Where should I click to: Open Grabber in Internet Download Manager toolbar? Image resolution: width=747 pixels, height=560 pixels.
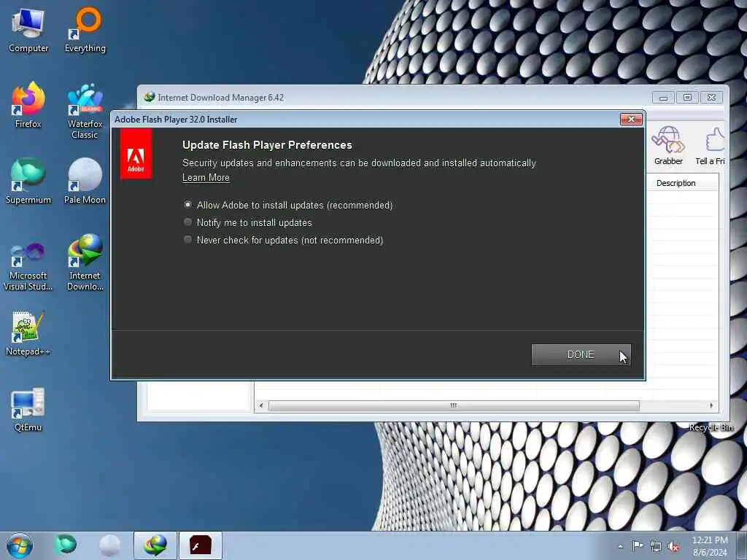[x=668, y=146]
